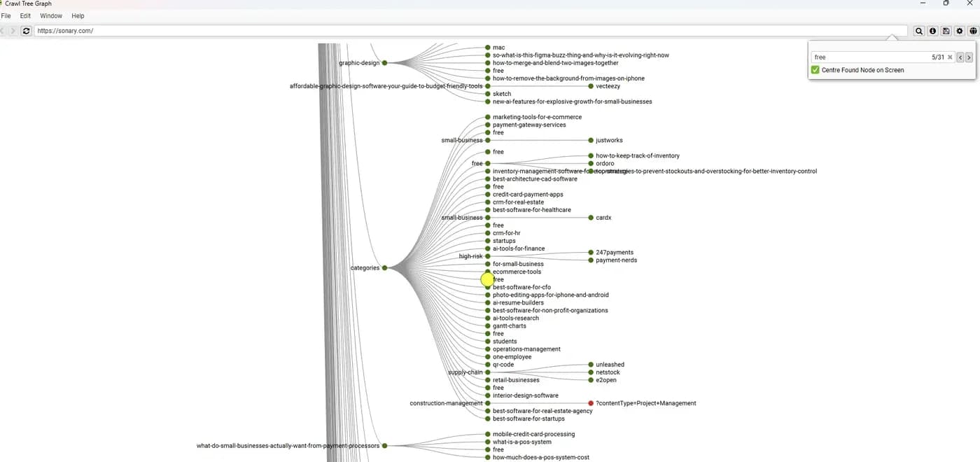This screenshot has height=462, width=980.
Task: Click the https://sonary.com/ URL field
Action: tap(470, 31)
